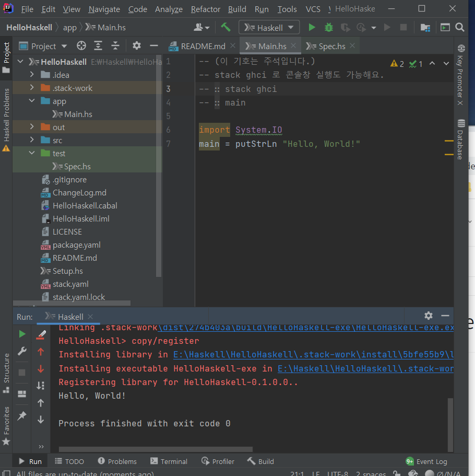Clear console output with eraser icon
475x476 pixels.
(41, 334)
